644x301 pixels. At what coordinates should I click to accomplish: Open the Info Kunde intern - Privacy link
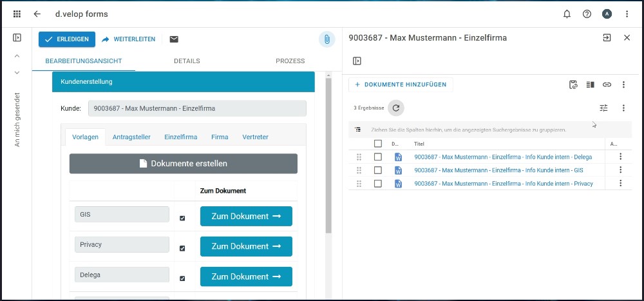[504, 184]
